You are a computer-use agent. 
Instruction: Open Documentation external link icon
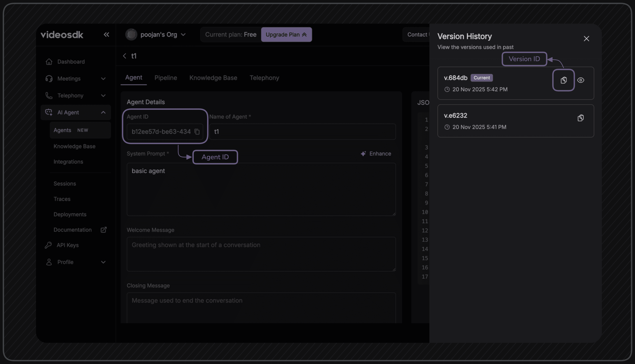pyautogui.click(x=104, y=230)
